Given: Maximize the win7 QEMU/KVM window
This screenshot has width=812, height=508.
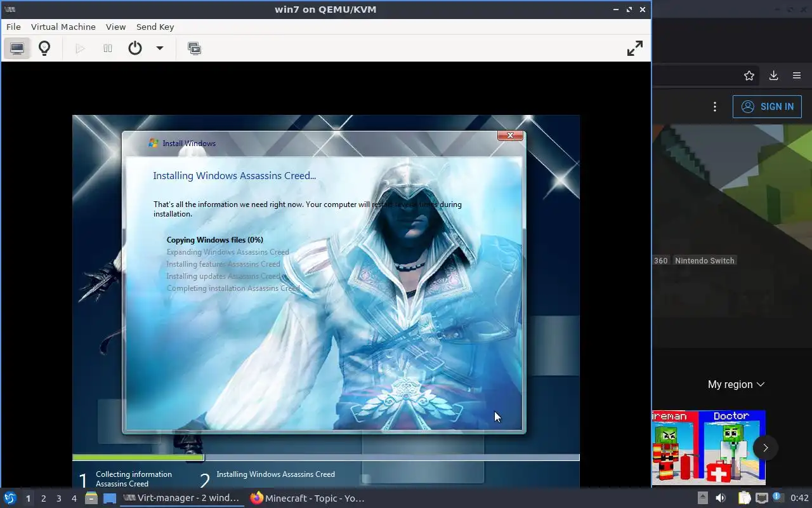Looking at the screenshot, I should 629,10.
